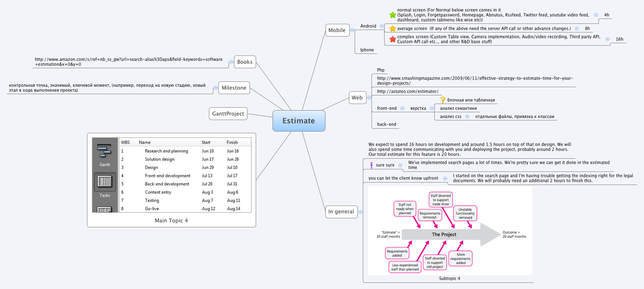Collapse the In general branch
The width and height of the screenshot is (644, 289).
tap(360, 212)
